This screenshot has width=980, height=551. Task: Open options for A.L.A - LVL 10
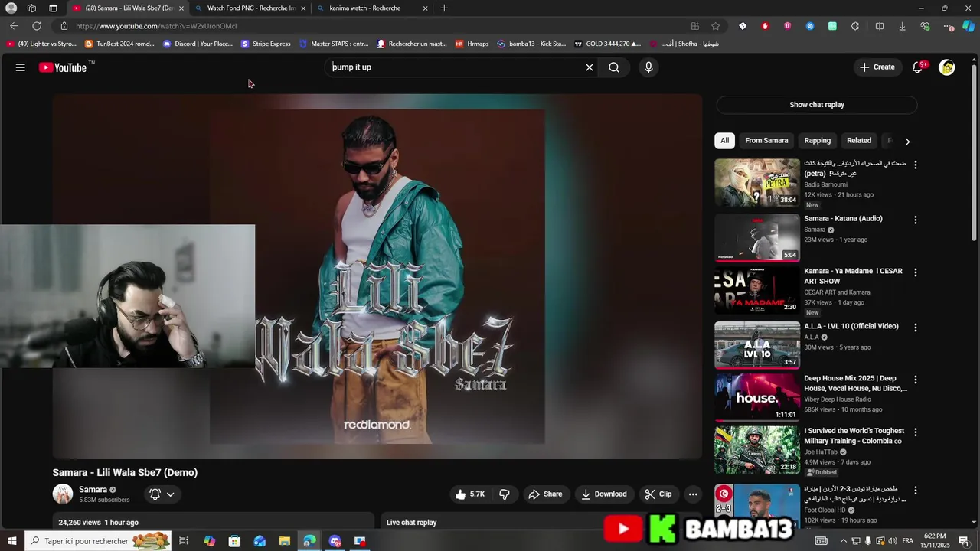915,328
